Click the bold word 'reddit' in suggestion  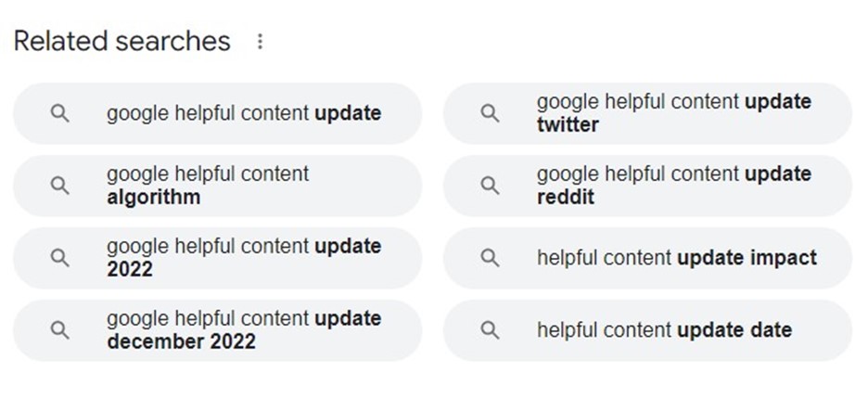565,197
